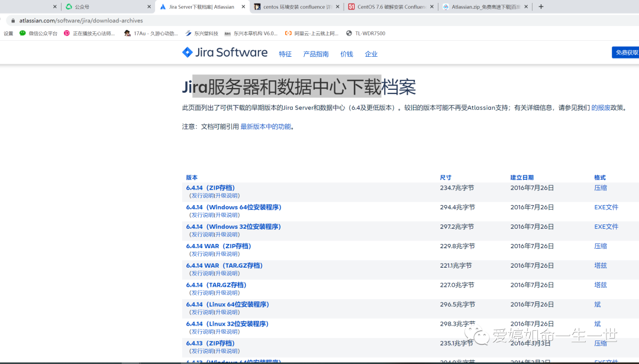Download 6.4.14 Windows 64位安装程序
The height and width of the screenshot is (364, 639).
pyautogui.click(x=234, y=207)
